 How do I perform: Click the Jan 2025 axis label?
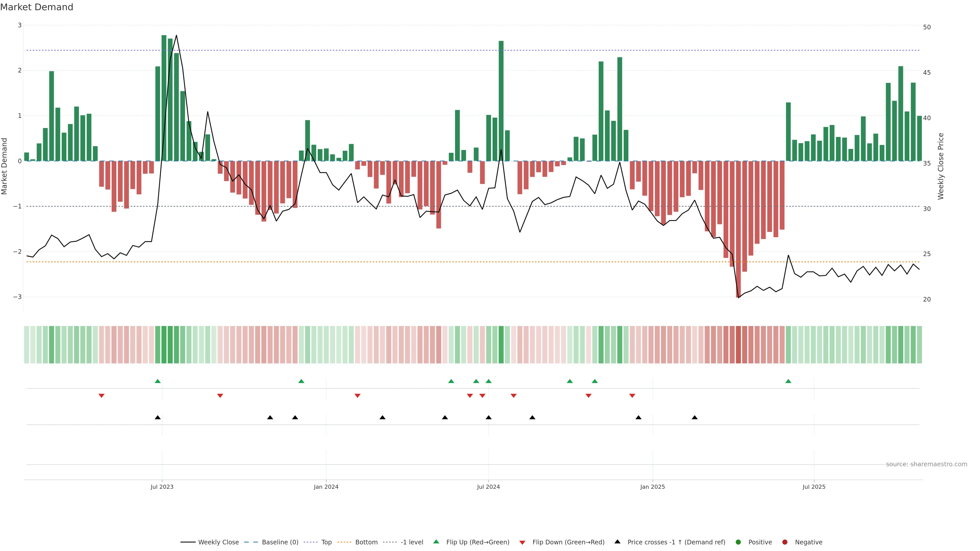coord(653,487)
